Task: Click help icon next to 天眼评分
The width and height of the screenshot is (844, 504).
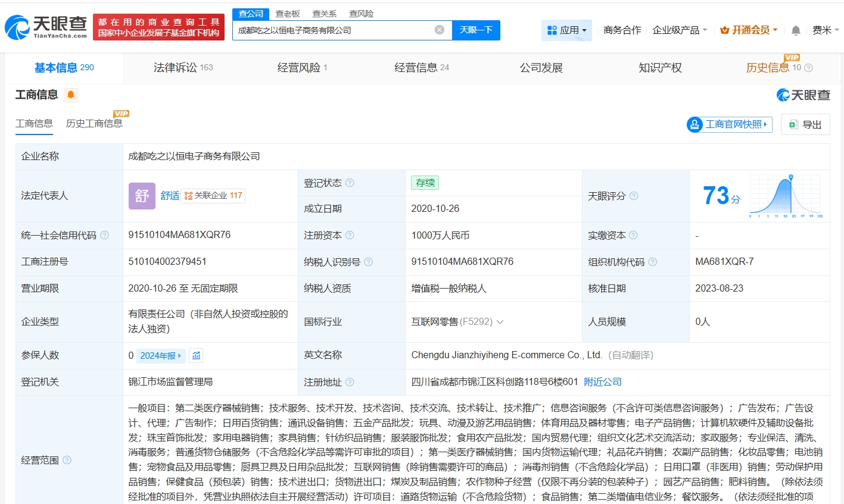Action: pos(634,196)
